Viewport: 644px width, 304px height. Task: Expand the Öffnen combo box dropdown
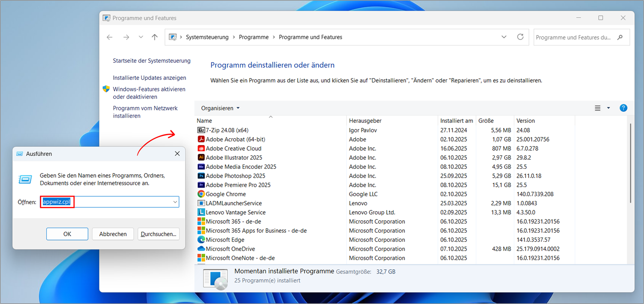[175, 202]
